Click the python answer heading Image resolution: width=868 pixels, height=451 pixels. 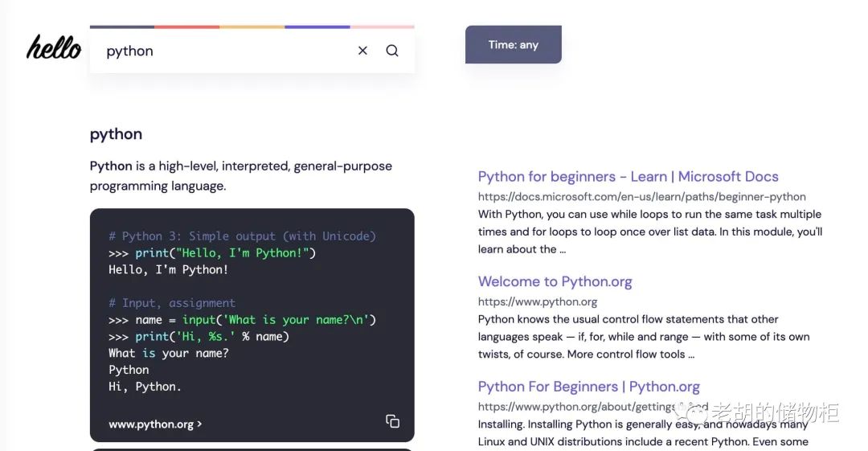(x=116, y=134)
